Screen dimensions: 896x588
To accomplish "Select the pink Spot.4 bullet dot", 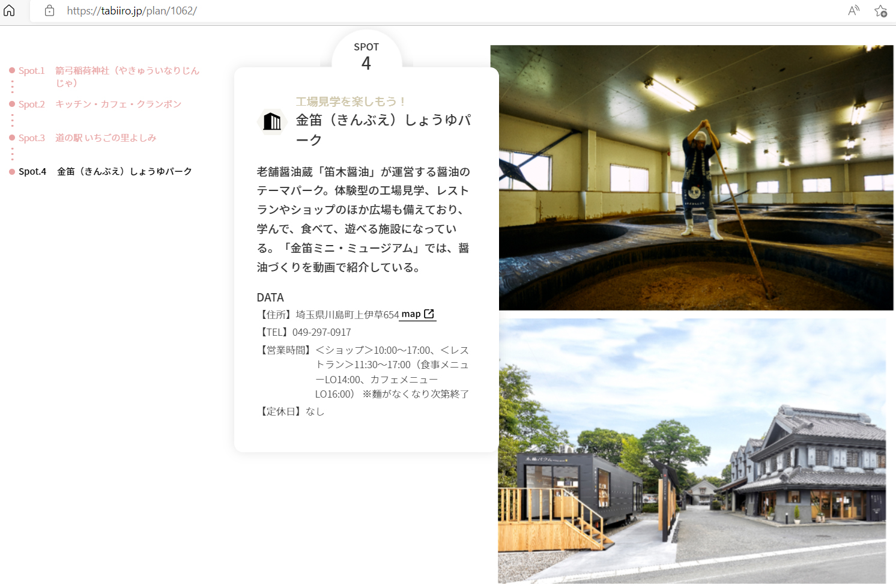I will [x=12, y=172].
